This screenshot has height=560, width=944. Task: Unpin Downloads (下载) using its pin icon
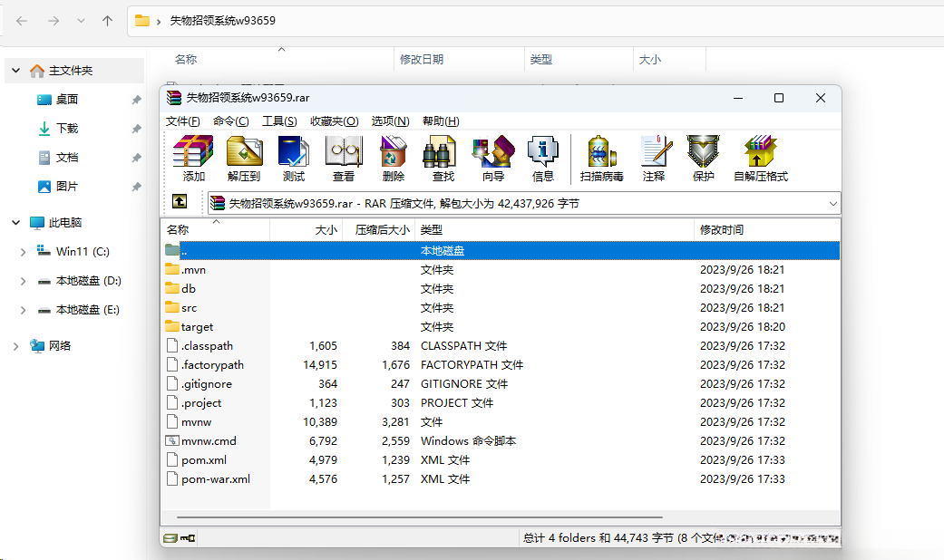click(136, 129)
